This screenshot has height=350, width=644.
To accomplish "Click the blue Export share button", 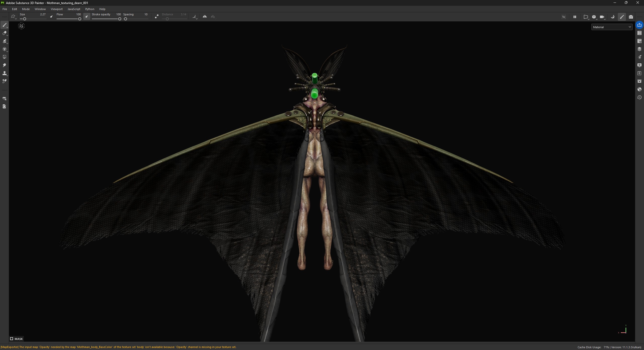I will [x=639, y=25].
